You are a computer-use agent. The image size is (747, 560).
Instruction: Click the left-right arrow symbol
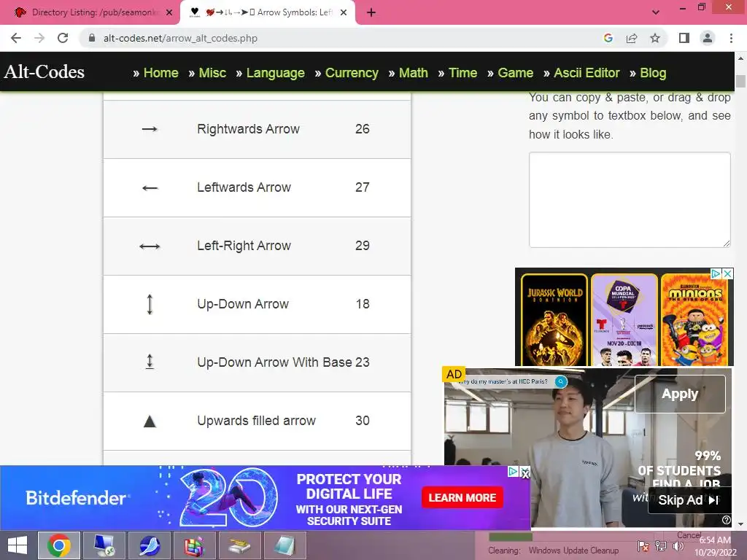pyautogui.click(x=150, y=246)
